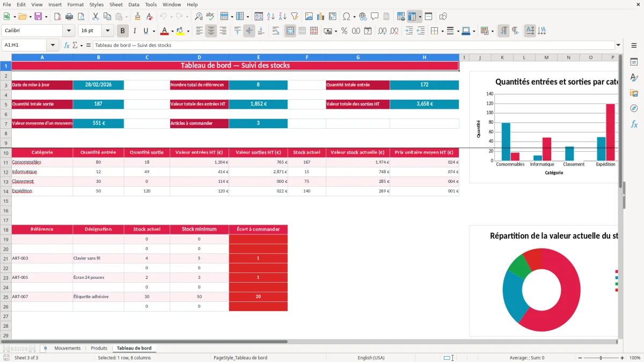Click the horizontal scrollbar

[144, 342]
